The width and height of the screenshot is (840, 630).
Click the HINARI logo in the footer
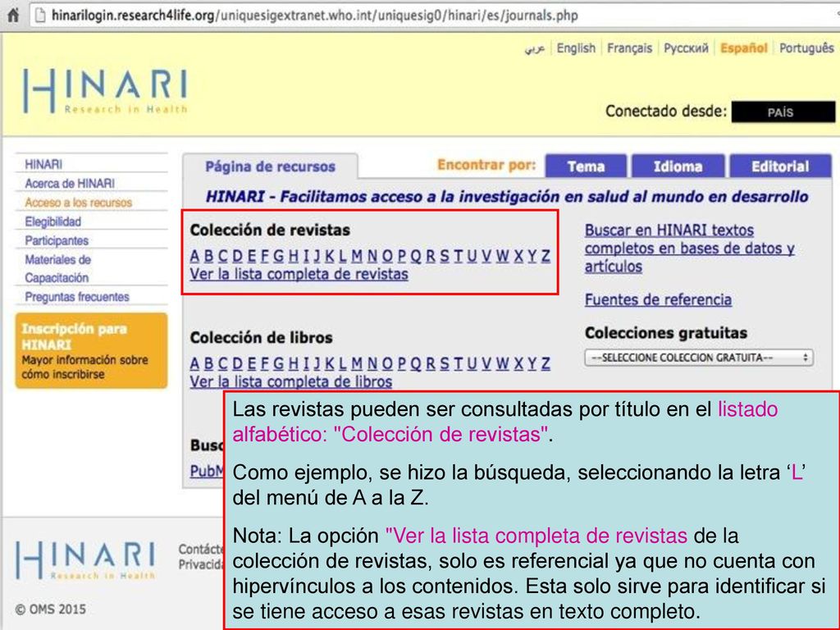click(x=85, y=559)
